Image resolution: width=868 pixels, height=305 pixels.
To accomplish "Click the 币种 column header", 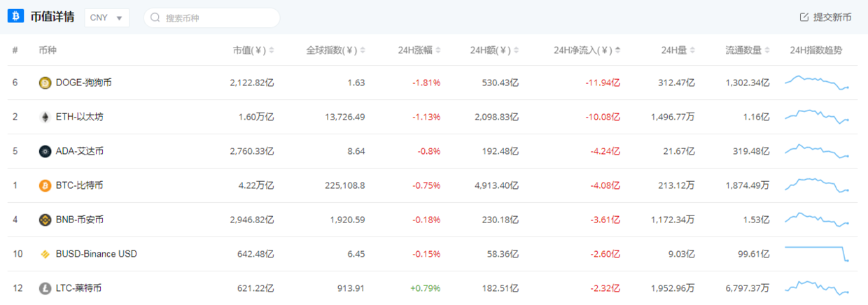I will [48, 50].
